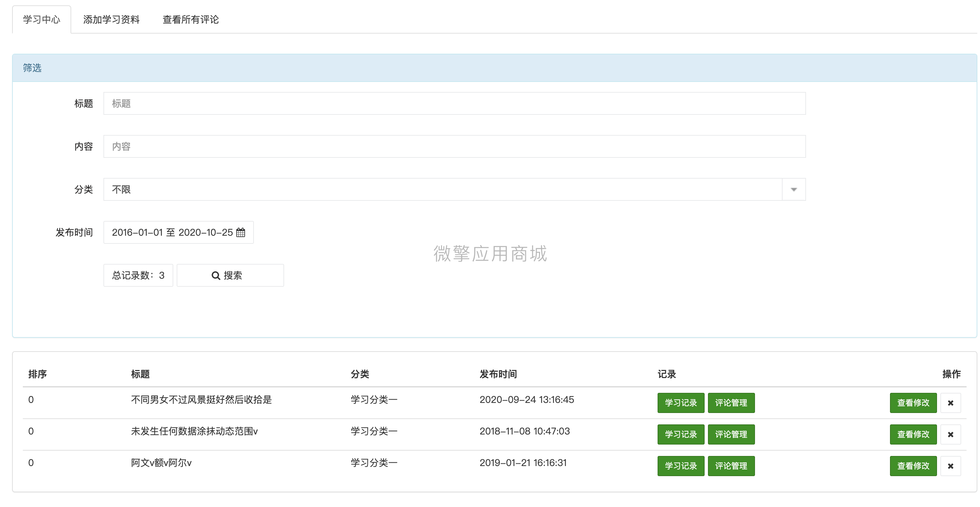Open 学习记录 for 阿文v额v阿尔v

[681, 466]
